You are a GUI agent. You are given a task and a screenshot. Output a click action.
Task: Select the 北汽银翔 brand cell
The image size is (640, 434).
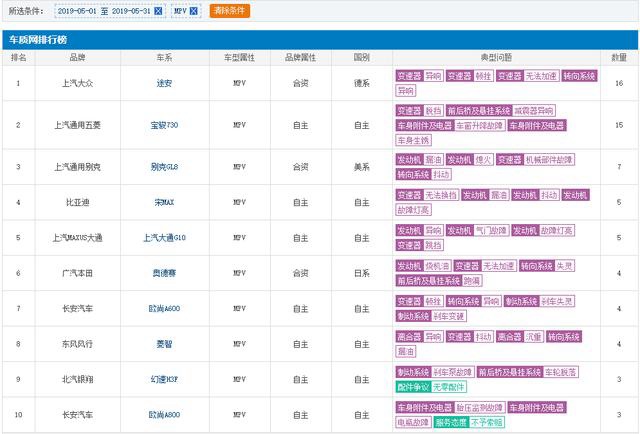pyautogui.click(x=78, y=379)
